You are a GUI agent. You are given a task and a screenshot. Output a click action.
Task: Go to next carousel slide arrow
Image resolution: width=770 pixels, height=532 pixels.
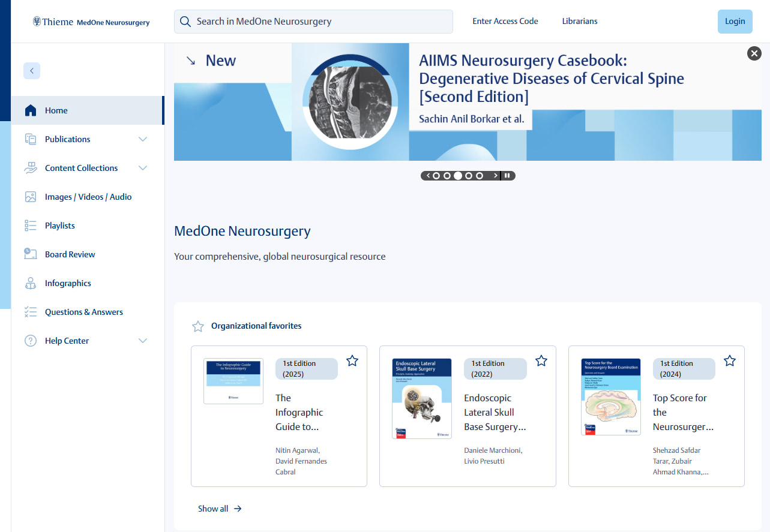tap(496, 176)
